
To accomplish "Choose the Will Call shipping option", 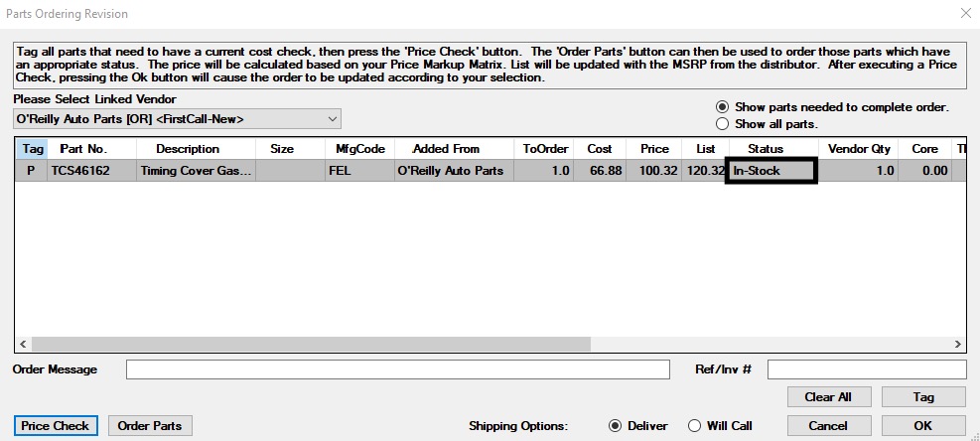I will click(x=695, y=426).
